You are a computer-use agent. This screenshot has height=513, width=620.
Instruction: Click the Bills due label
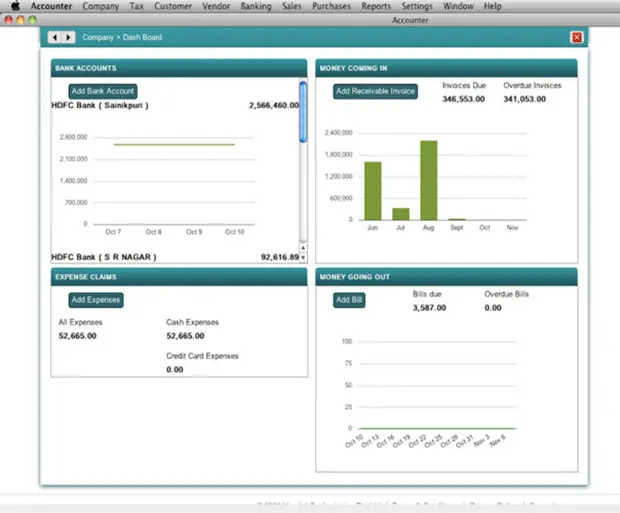427,294
